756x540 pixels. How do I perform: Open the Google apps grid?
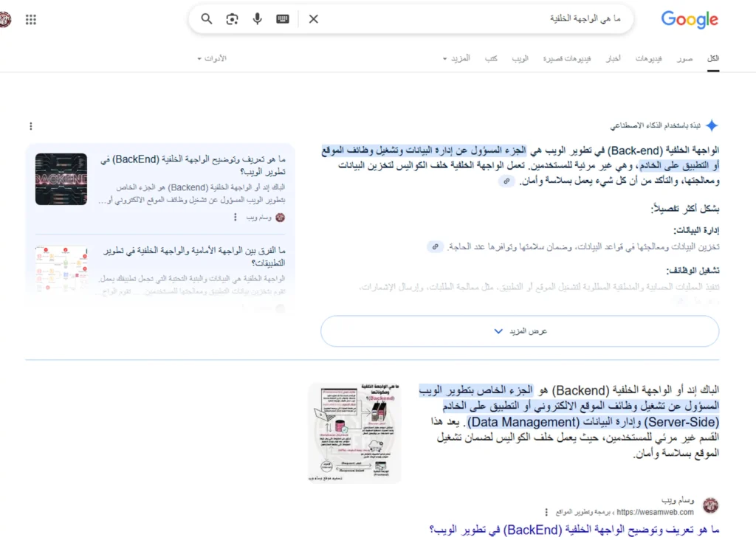point(31,19)
